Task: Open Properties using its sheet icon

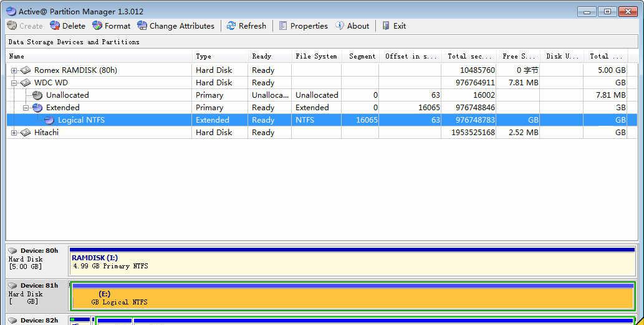Action: [x=283, y=26]
